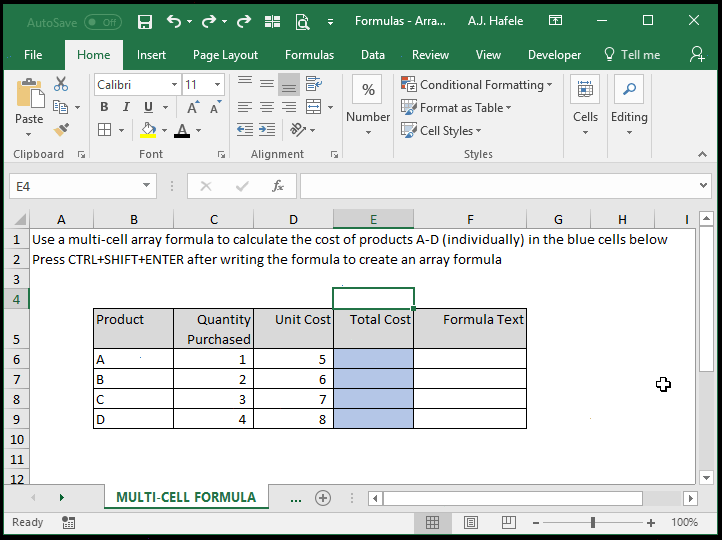Viewport: 722px width, 540px height.
Task: Open the Cells group button
Action: click(x=585, y=106)
